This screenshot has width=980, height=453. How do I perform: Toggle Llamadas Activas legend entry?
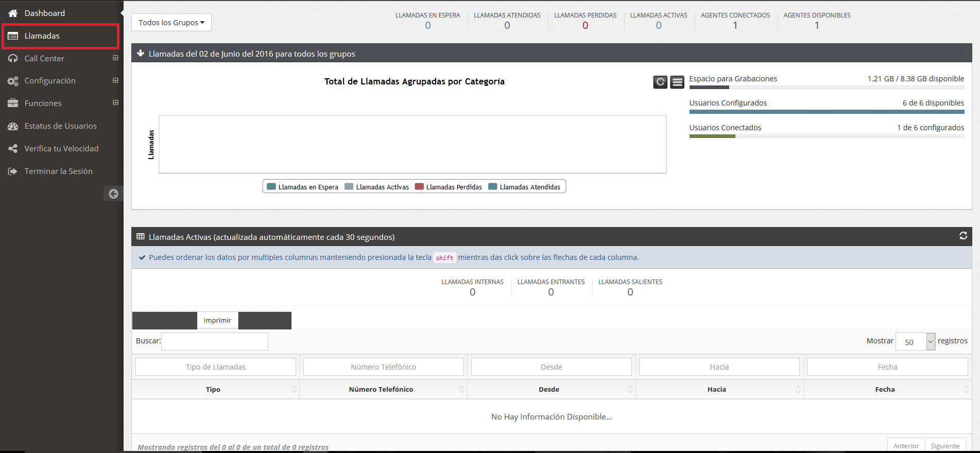[x=376, y=187]
